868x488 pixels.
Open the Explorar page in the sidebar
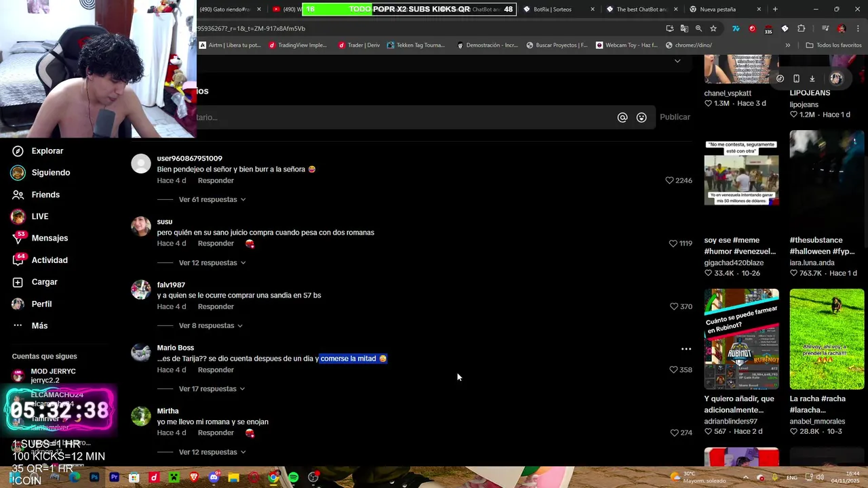pyautogui.click(x=37, y=150)
